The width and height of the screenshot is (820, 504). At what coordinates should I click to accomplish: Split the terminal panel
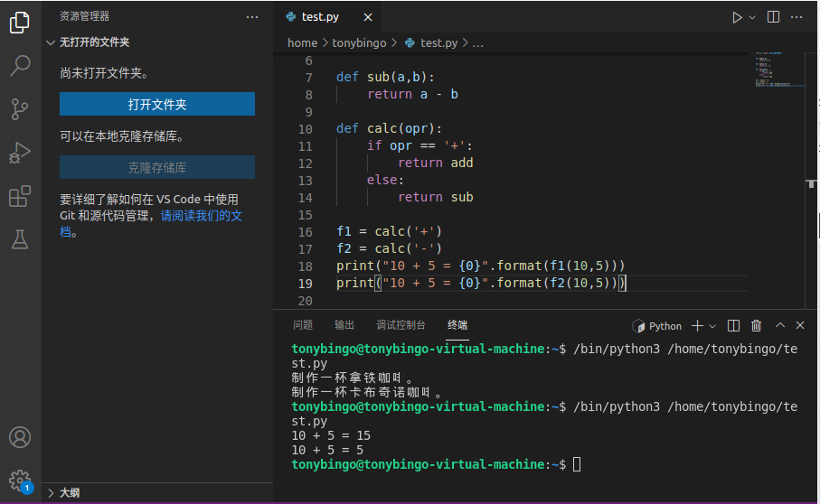[x=734, y=326]
